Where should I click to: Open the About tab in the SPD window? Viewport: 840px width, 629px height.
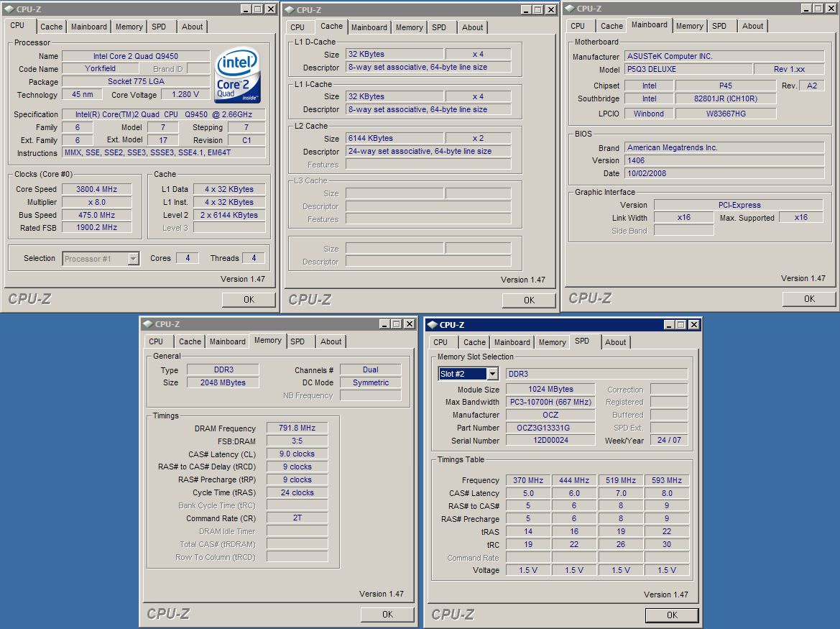(x=616, y=342)
